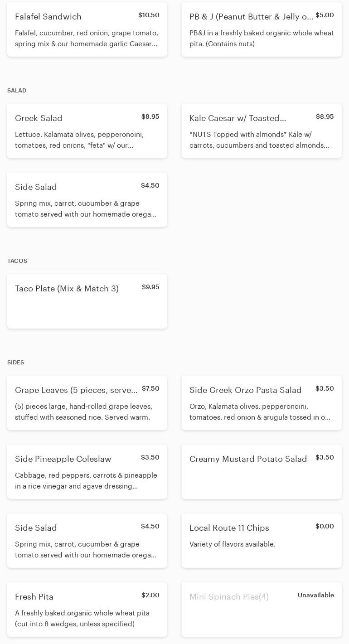Select the PB & J pita item
Image resolution: width=349 pixels, height=644 pixels.
262,29
